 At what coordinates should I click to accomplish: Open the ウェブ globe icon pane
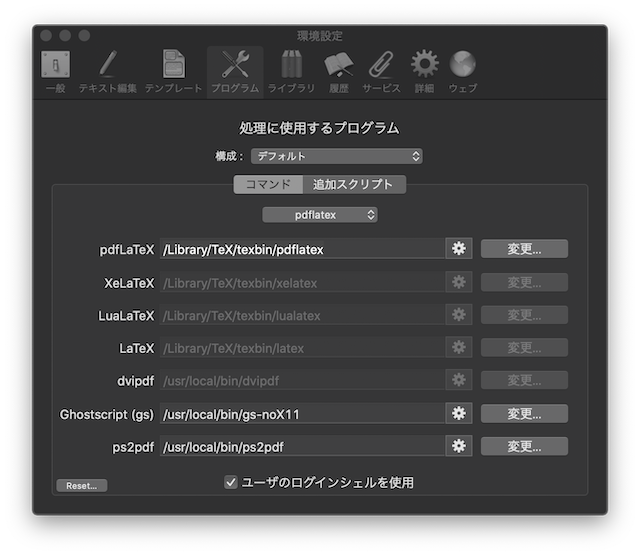pyautogui.click(x=462, y=70)
